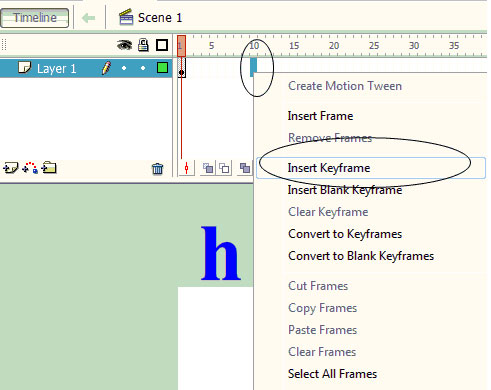Select Convert to Keyframes option

tap(345, 234)
